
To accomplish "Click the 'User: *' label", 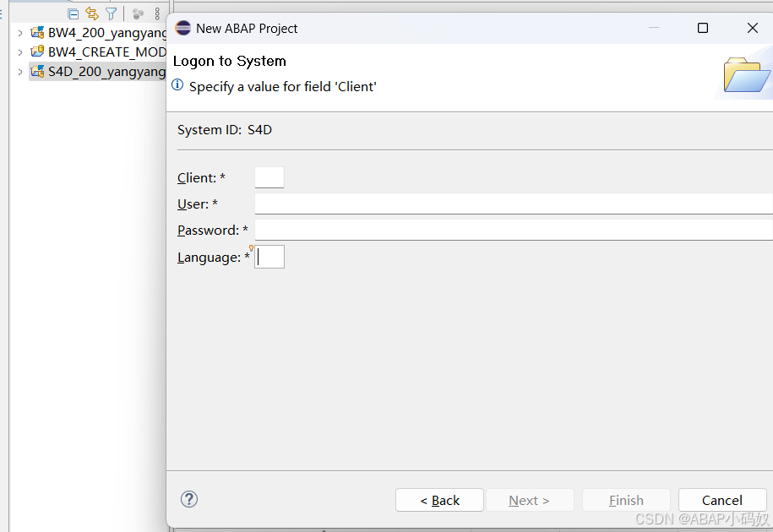I will [197, 204].
